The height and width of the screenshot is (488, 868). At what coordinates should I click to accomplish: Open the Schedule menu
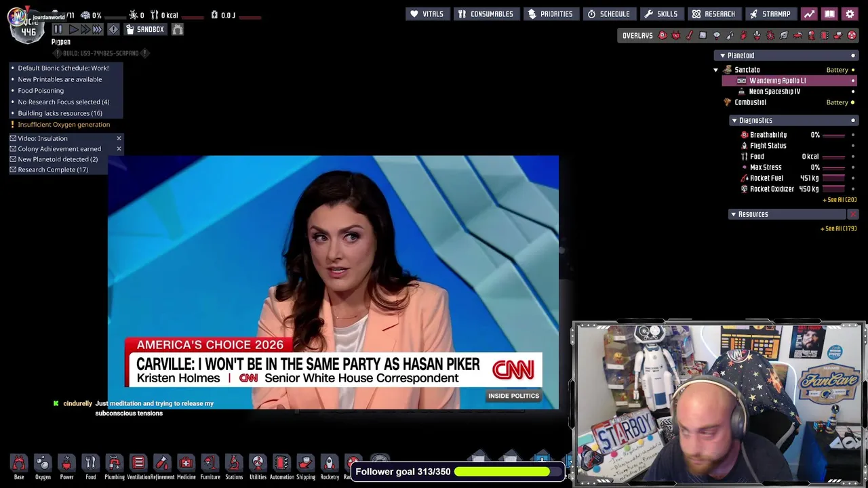[x=609, y=14]
